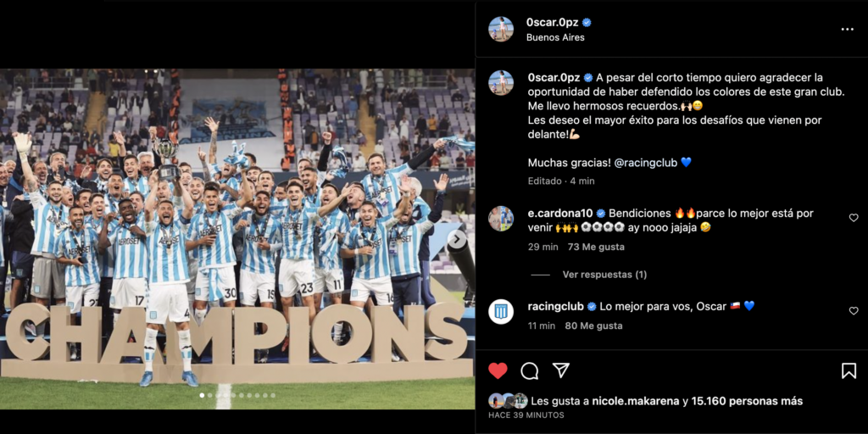Open the racingclub shield avatar
868x434 pixels.
pos(501,312)
